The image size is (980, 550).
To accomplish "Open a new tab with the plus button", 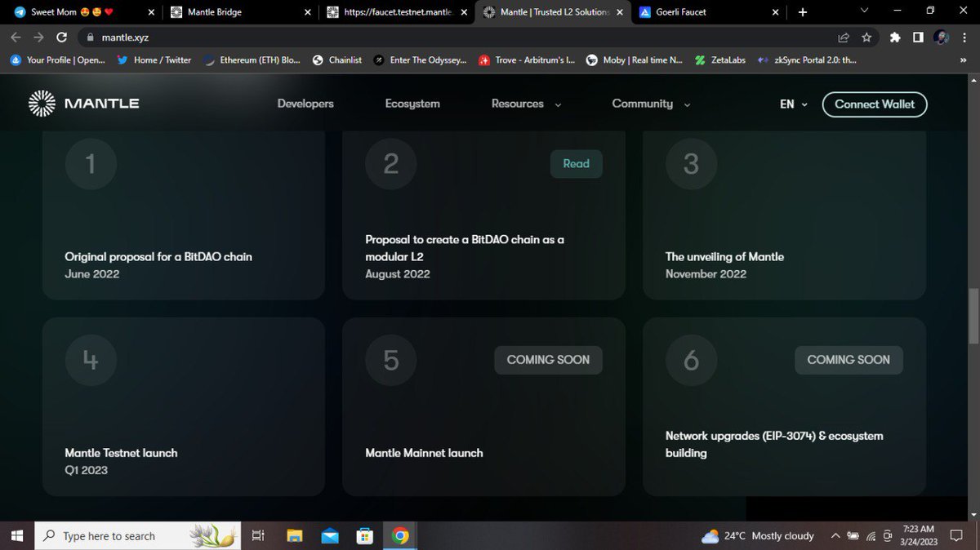I will (x=802, y=12).
